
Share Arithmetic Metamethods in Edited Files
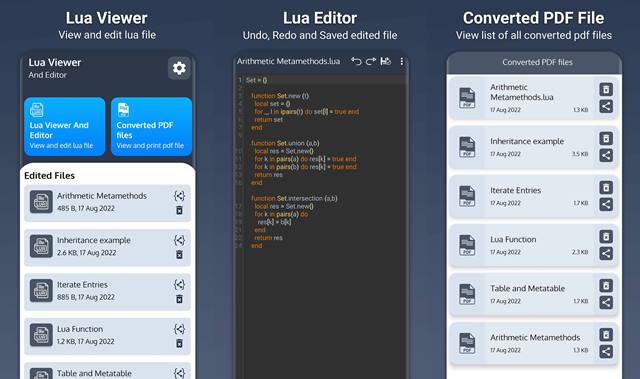pos(179,196)
